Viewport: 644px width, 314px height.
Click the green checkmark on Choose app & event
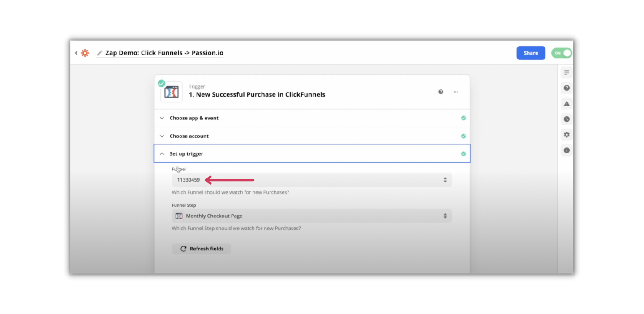(464, 118)
